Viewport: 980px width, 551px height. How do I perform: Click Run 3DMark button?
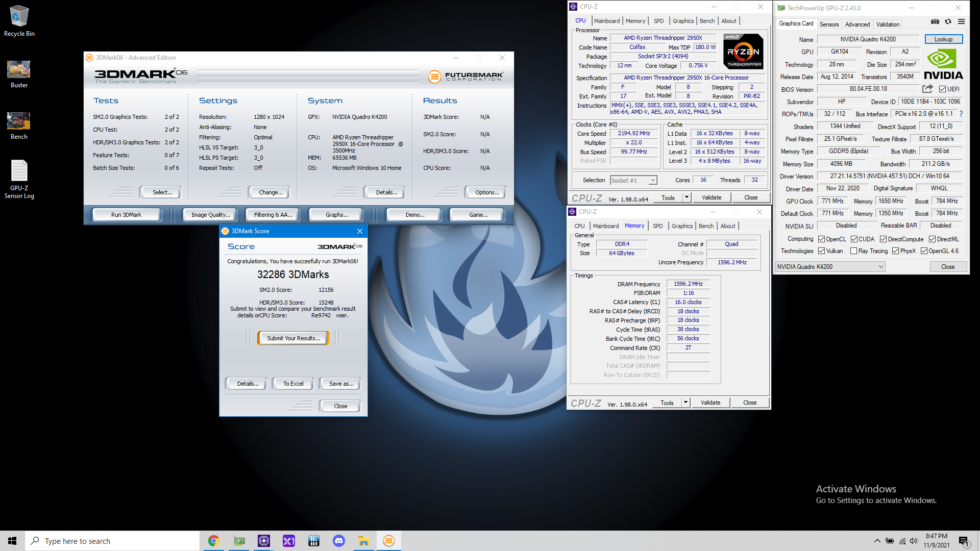[x=126, y=215]
